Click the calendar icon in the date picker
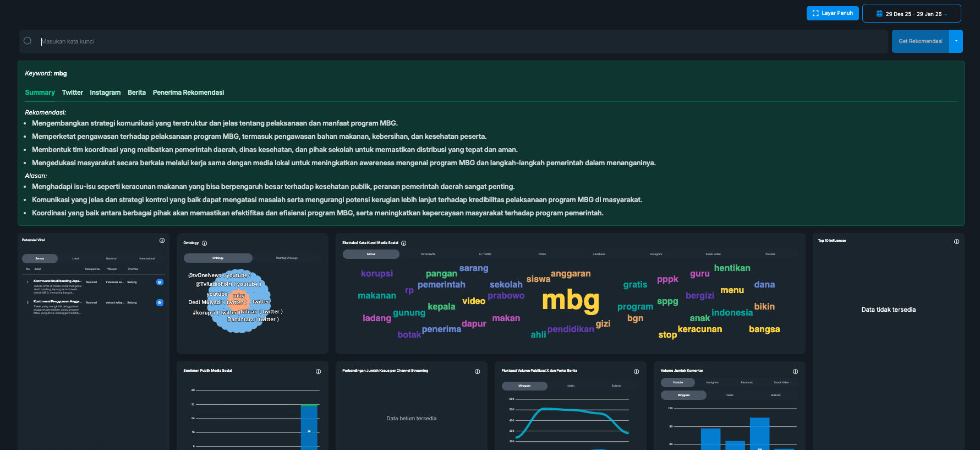Viewport: 980px width, 450px height. 879,14
